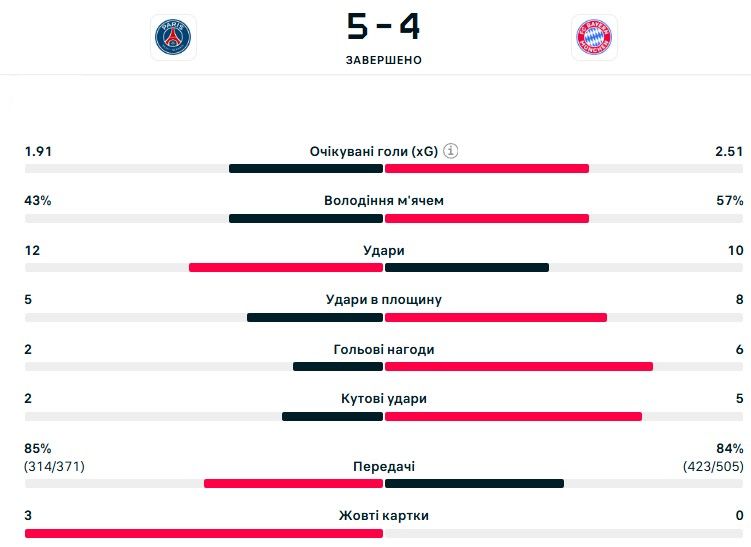Screen dimensions: 751x547
Task: Click PSG's pass count (314/371)
Action: [x=56, y=467]
